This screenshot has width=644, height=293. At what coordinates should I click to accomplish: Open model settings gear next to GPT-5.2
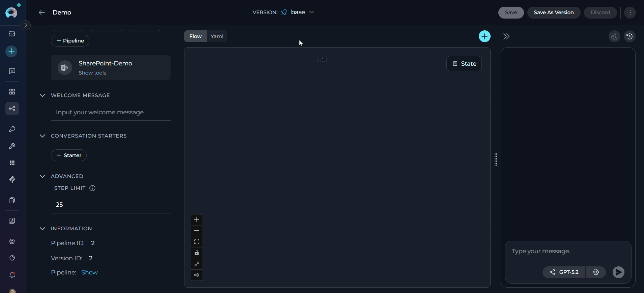click(x=596, y=272)
